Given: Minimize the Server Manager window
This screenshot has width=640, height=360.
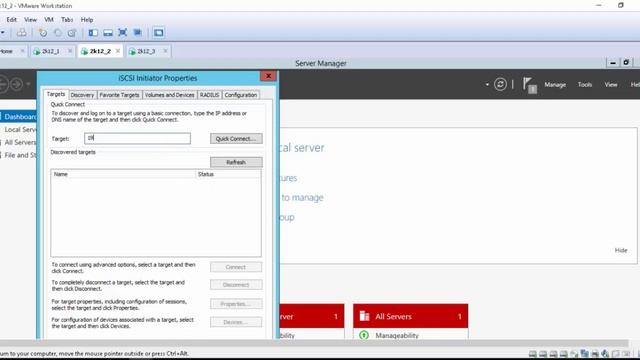Looking at the screenshot, I should coord(613,63).
